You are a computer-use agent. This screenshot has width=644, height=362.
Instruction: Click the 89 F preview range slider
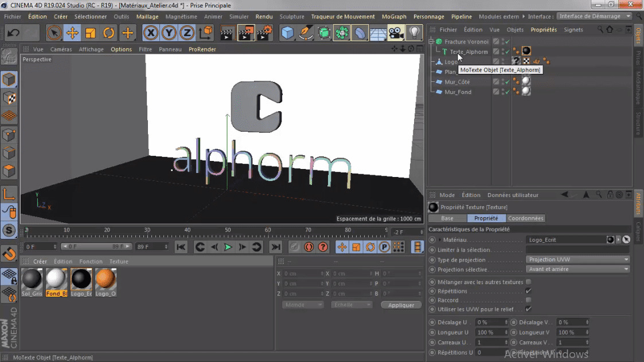[96, 246]
